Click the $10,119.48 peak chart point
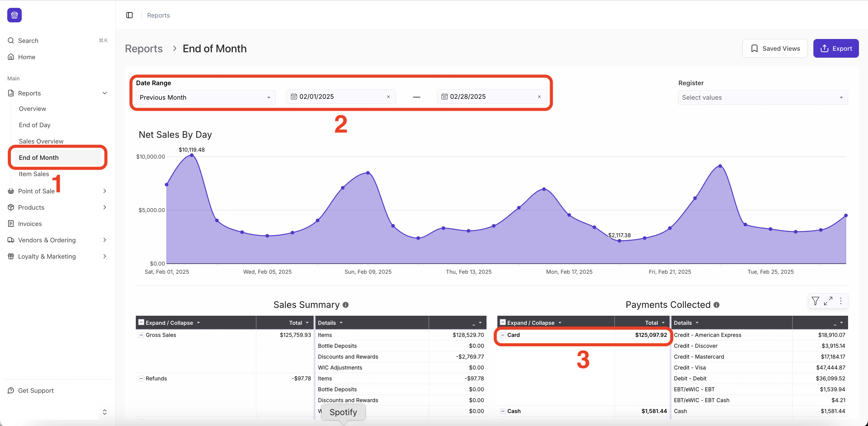 (x=192, y=156)
